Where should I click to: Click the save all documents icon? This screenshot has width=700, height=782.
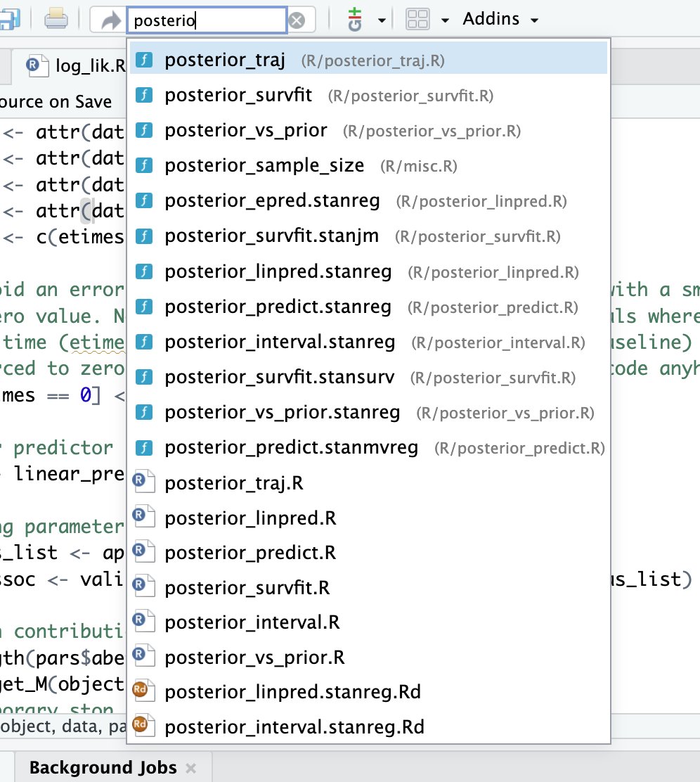(8, 20)
